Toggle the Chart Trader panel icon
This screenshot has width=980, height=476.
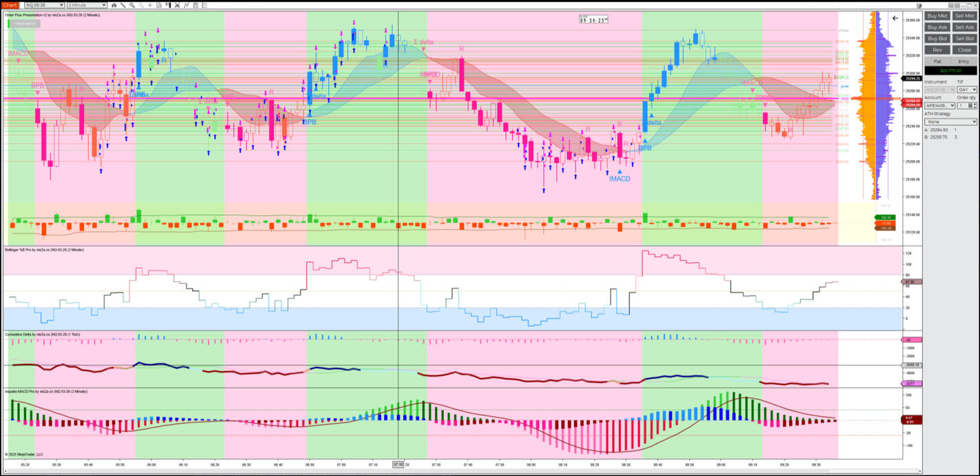(x=168, y=5)
